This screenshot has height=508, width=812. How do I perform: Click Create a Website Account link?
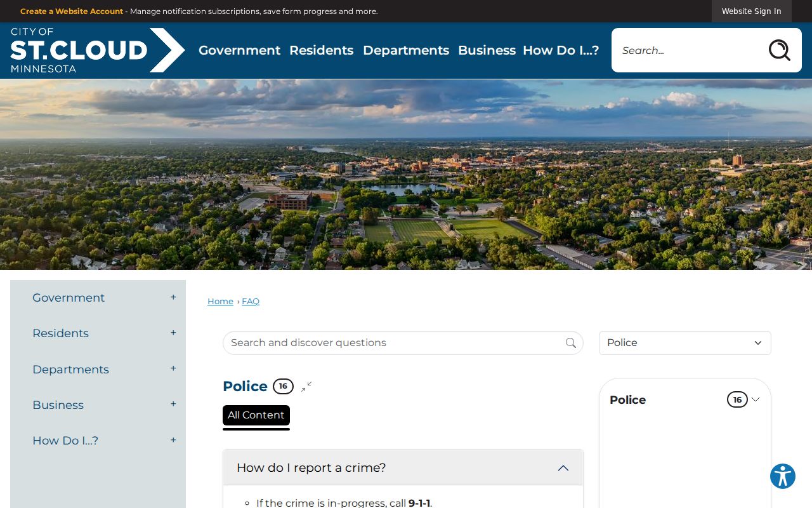[72, 11]
